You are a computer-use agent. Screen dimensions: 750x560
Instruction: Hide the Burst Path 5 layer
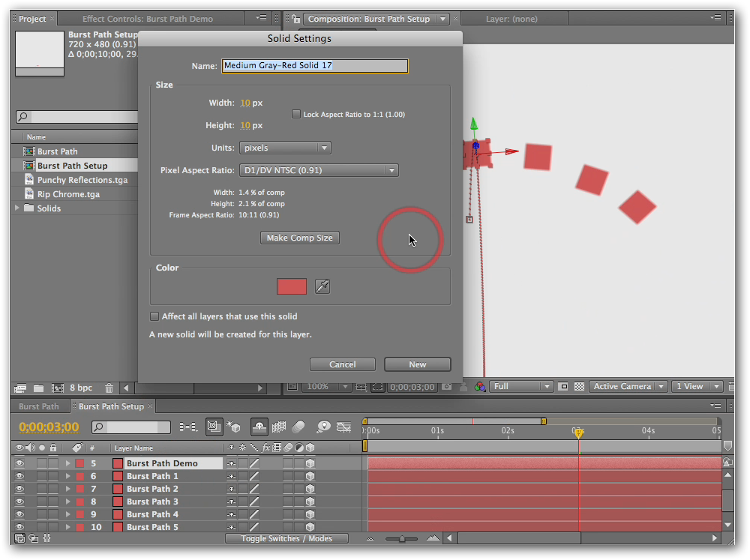[19, 526]
